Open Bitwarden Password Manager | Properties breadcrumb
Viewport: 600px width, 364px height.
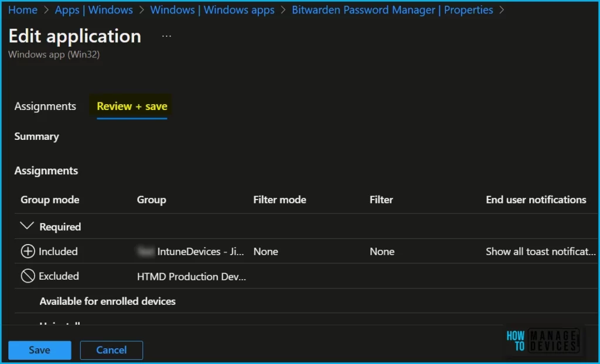392,10
